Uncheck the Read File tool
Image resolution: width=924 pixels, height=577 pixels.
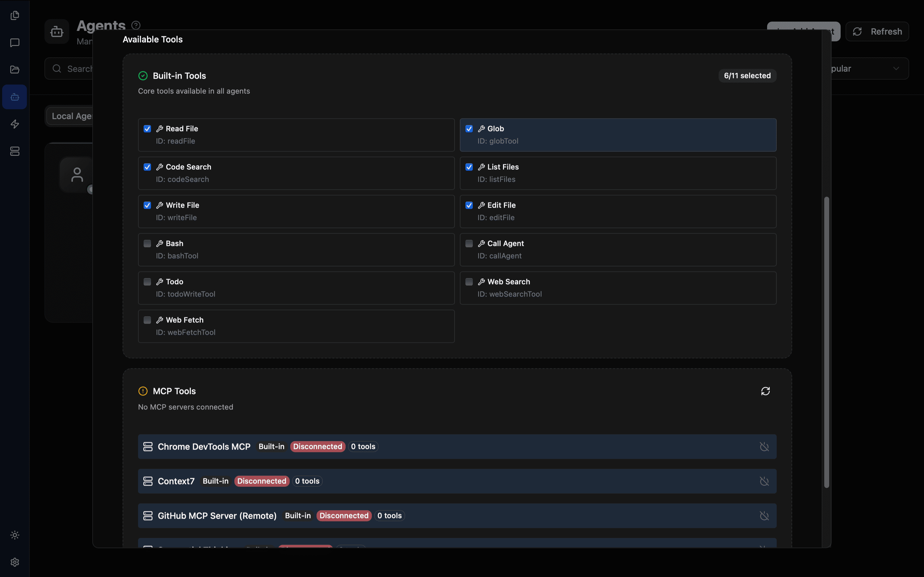[x=147, y=129]
